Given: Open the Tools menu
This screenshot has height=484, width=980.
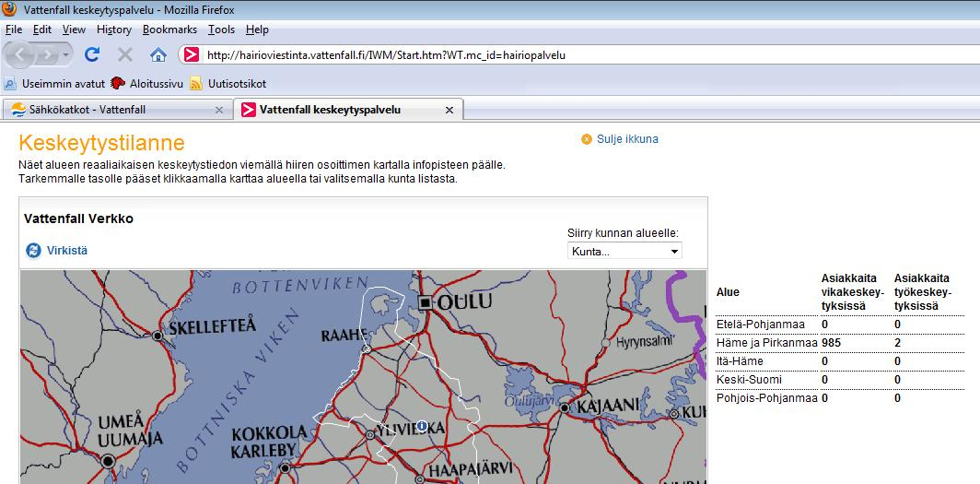Looking at the screenshot, I should [x=221, y=30].
